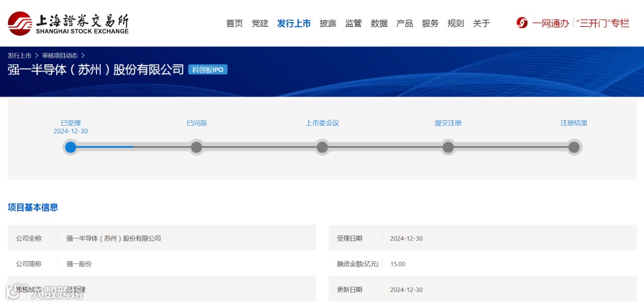Click the 公司全称 field label

[x=29, y=238]
